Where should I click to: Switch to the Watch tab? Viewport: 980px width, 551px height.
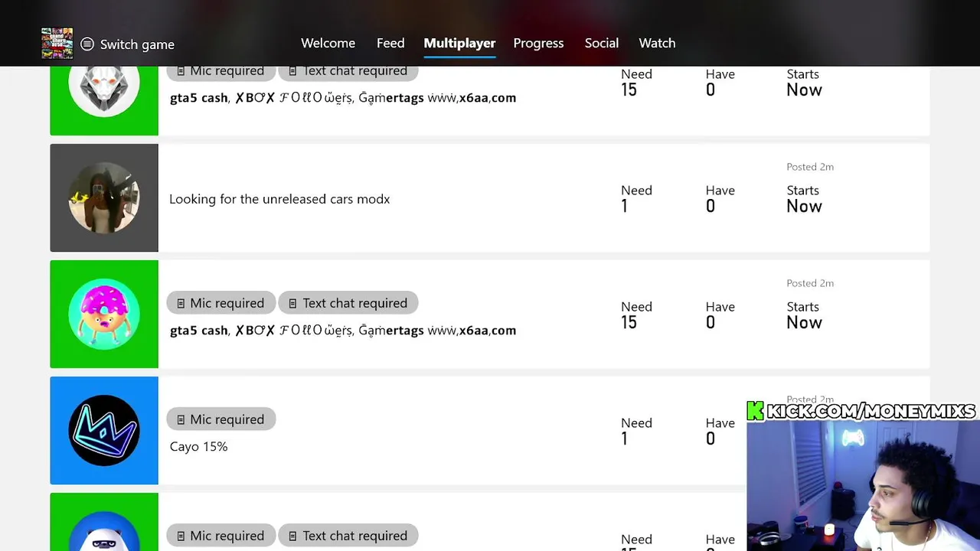coord(657,44)
